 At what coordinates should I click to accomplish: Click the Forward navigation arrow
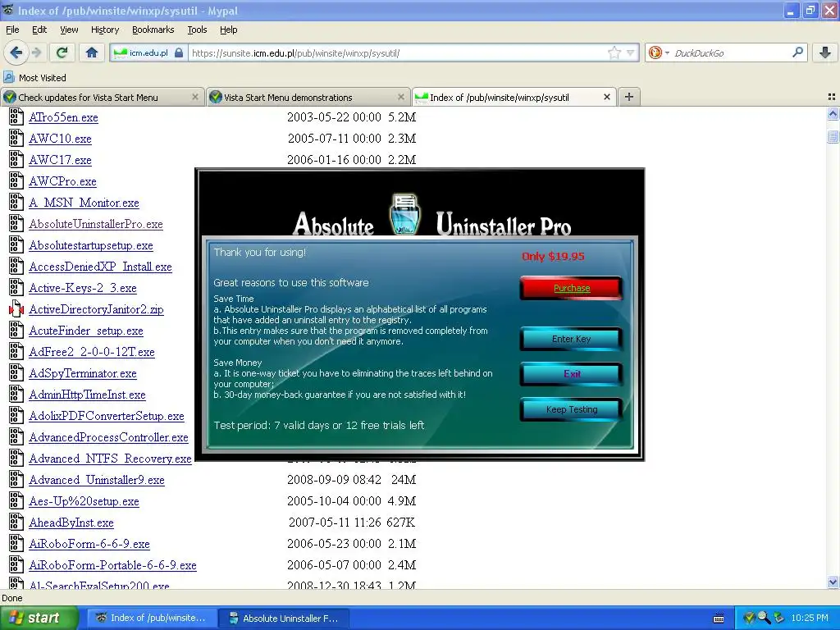(x=36, y=52)
